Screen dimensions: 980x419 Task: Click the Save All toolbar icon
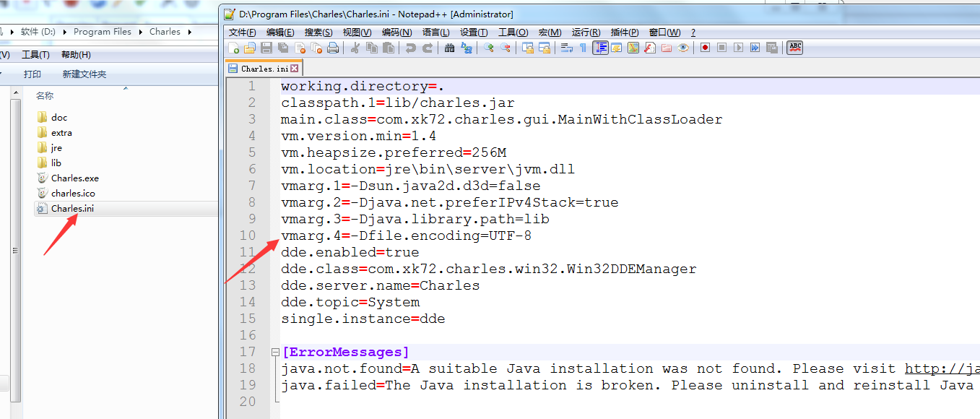click(283, 48)
